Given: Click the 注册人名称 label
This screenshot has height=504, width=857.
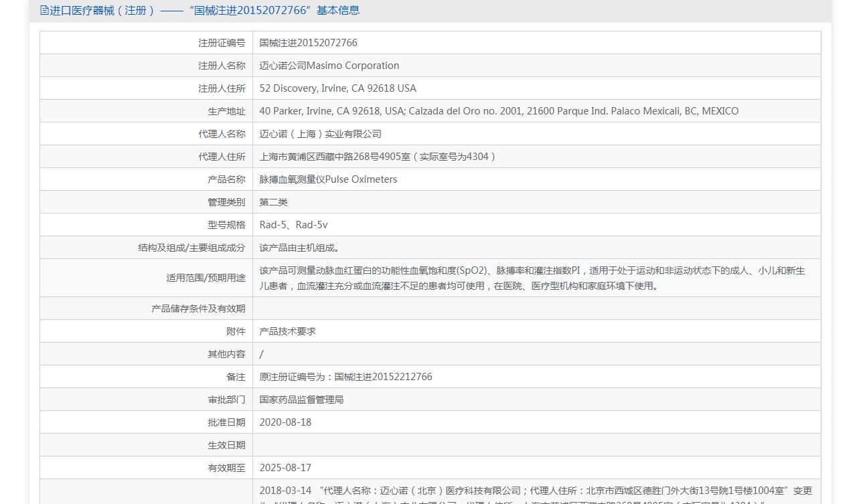Looking at the screenshot, I should 222,66.
